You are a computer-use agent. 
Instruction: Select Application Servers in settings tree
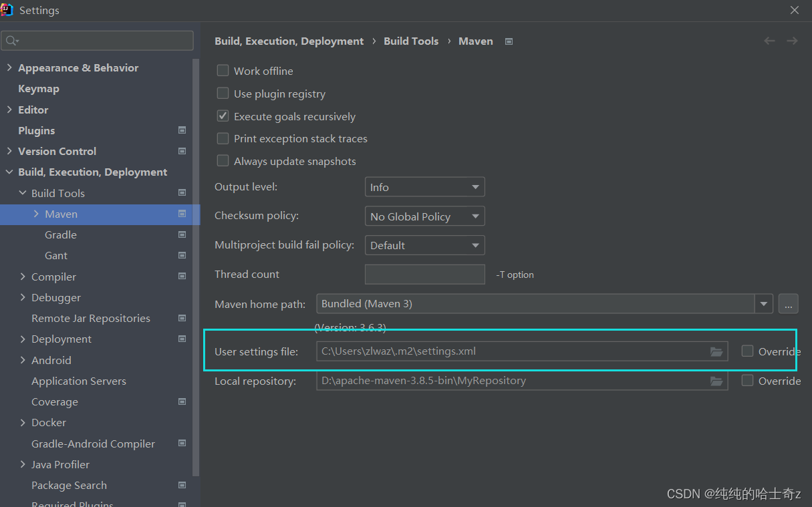point(79,381)
